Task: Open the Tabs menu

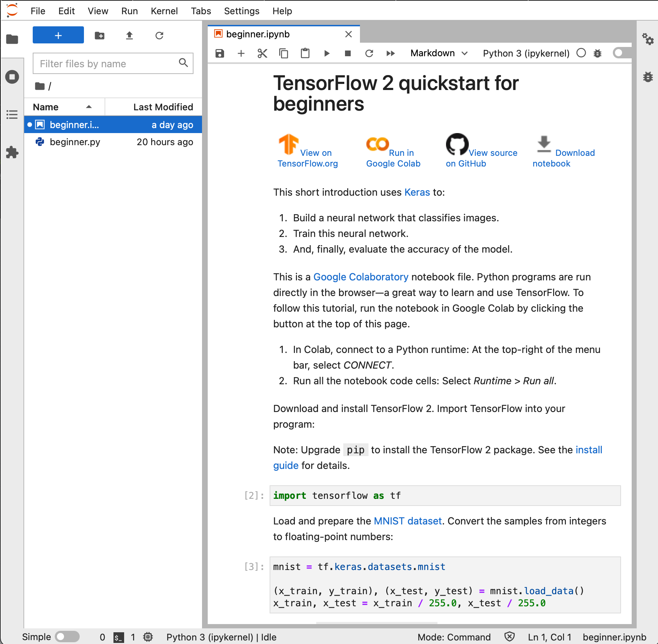Action: tap(201, 11)
